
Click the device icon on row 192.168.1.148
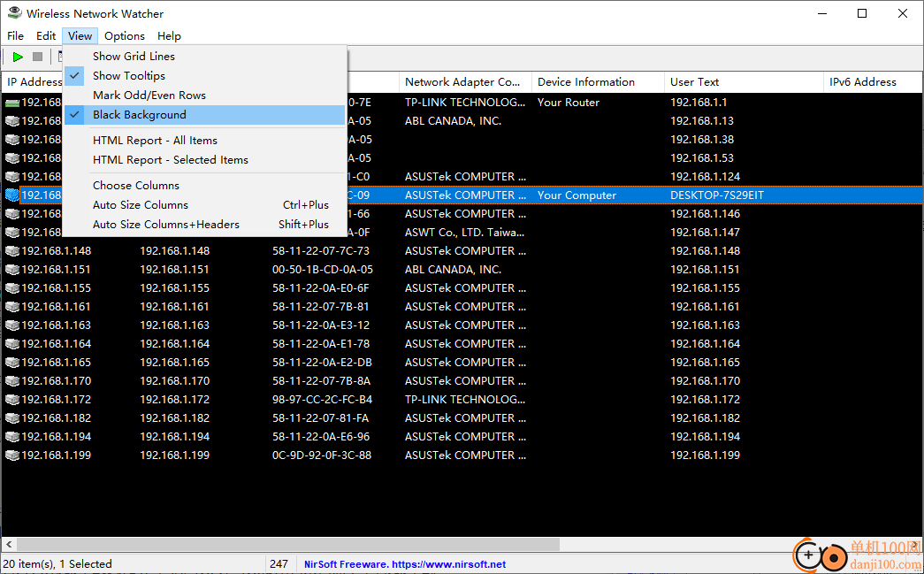coord(12,251)
